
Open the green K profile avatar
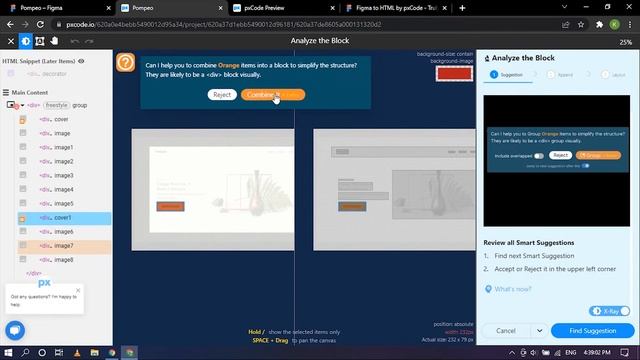point(614,24)
